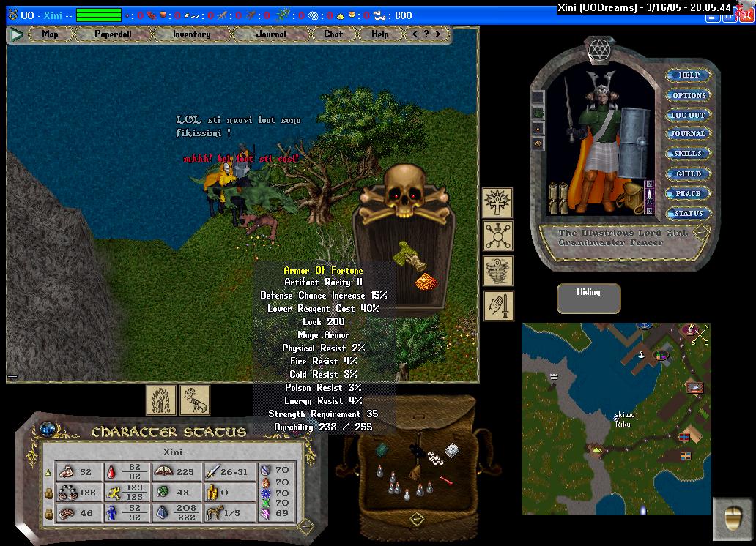Click the blue gem on Character Status
The image size is (756, 546).
pos(47,428)
